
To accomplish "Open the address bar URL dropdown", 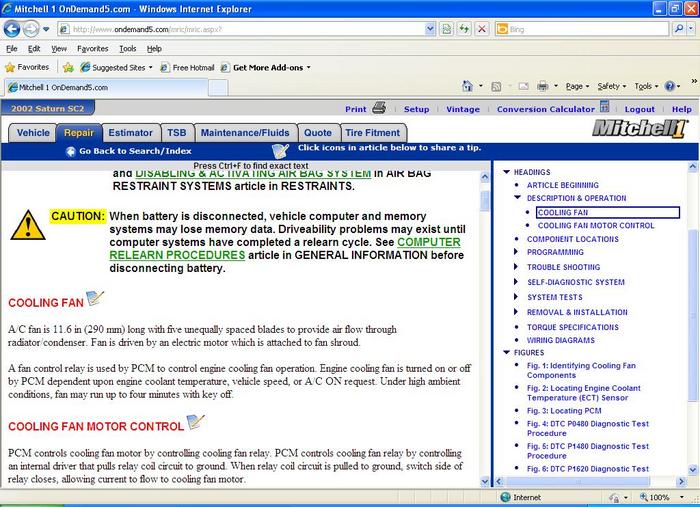I will tap(430, 29).
